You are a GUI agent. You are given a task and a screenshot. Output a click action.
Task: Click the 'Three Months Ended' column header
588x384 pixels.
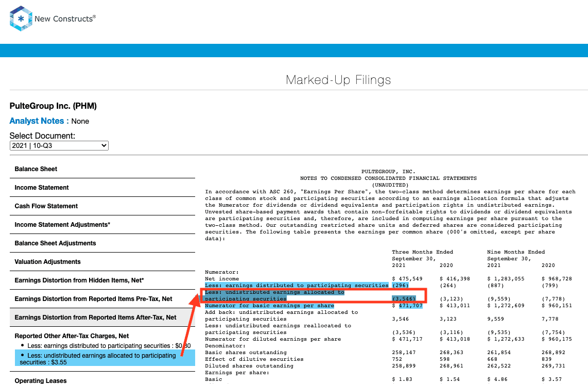(x=423, y=252)
